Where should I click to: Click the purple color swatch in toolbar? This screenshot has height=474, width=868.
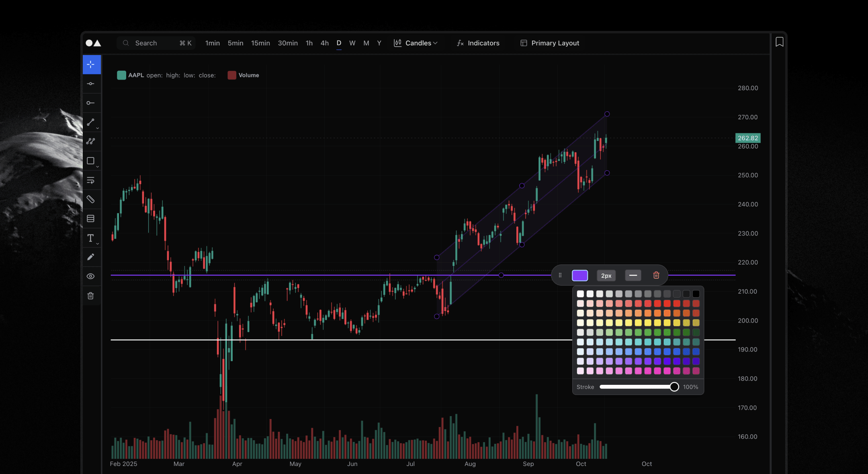(x=580, y=275)
